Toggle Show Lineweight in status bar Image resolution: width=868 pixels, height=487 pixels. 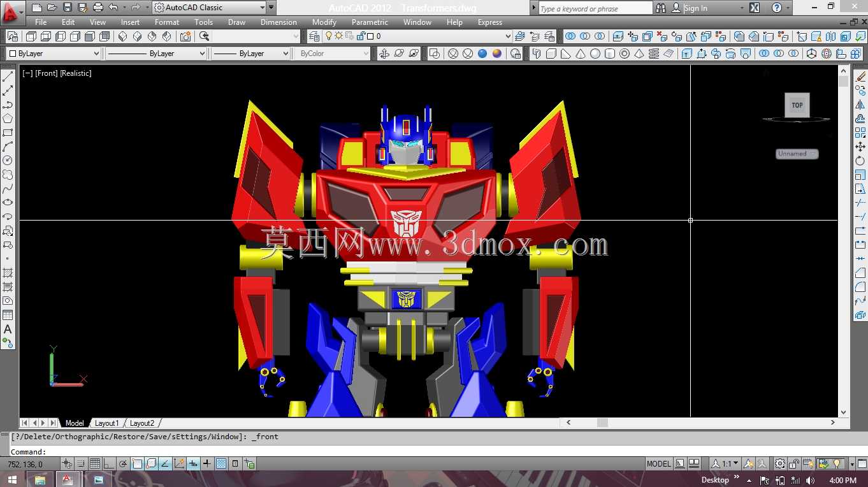[x=207, y=463]
